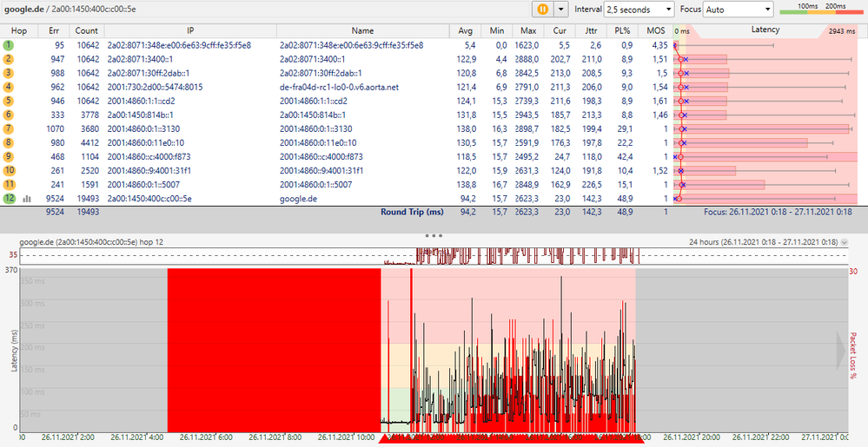Sort the table by the Avg column header
Viewport: 868px width, 447px height.
click(x=466, y=30)
